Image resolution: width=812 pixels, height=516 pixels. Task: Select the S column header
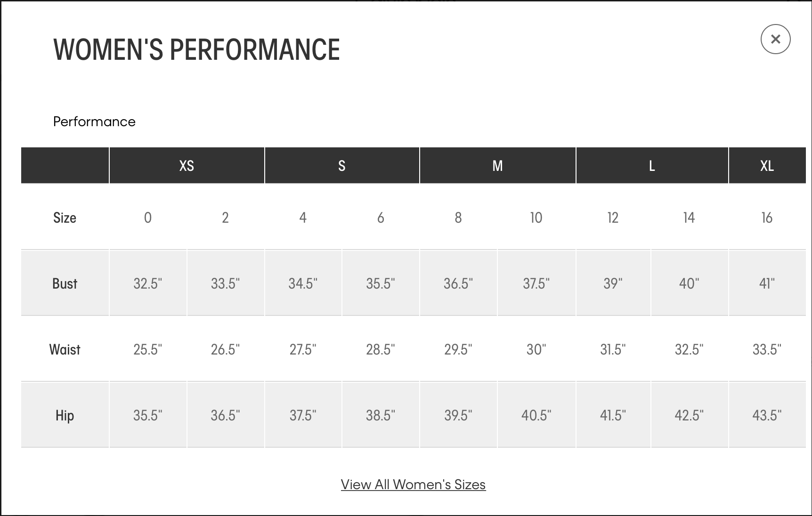342,165
